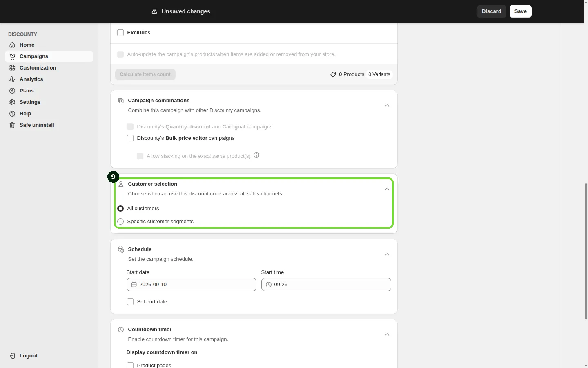This screenshot has height=368, width=588.
Task: Click the Start date input field
Action: [192, 285]
